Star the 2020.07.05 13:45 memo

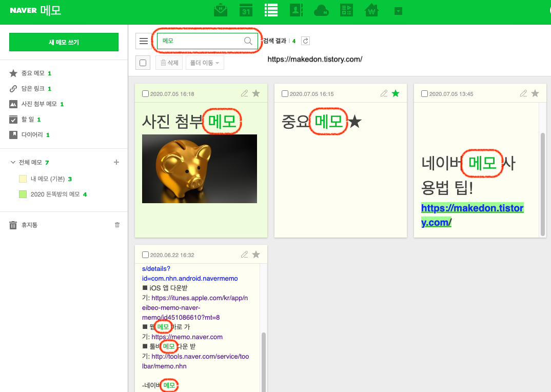tap(535, 93)
